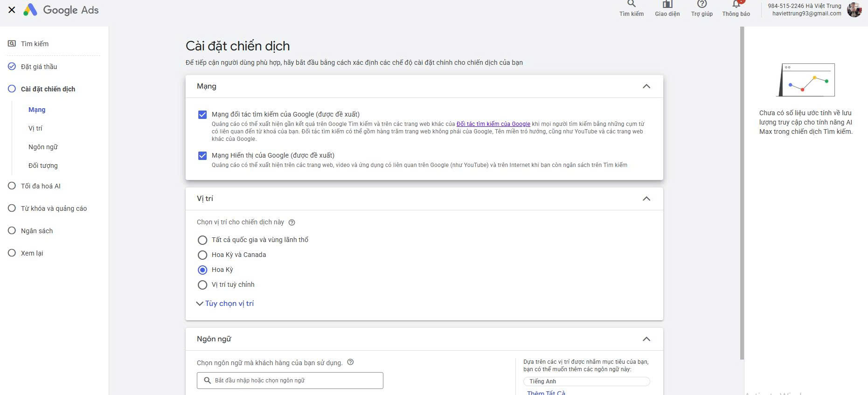Jump to Ngôn ngữ subsection in sidebar
This screenshot has width=868, height=395.
pyautogui.click(x=43, y=147)
